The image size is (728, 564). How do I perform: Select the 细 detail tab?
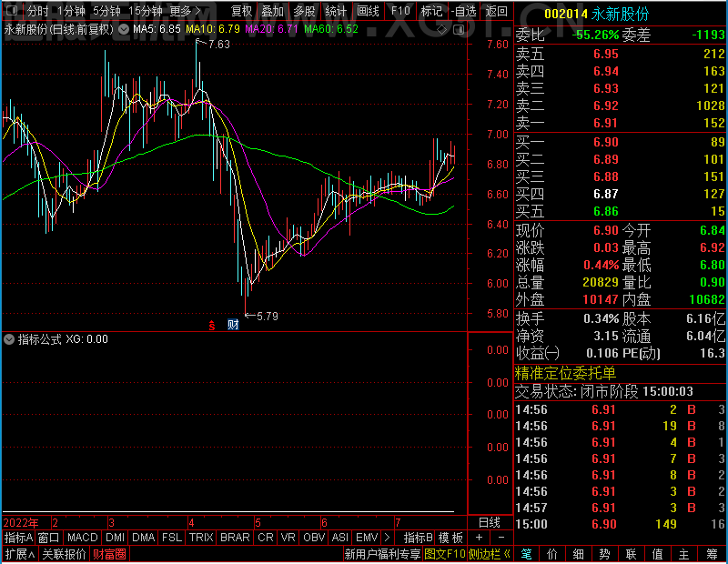[579, 554]
